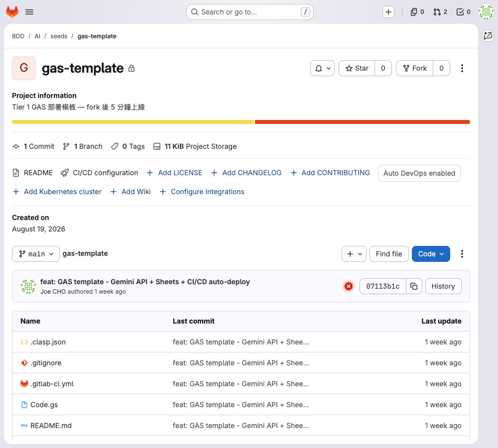This screenshot has width=498, height=448.
Task: Open 11 KiB Project Storage link
Action: coord(195,146)
